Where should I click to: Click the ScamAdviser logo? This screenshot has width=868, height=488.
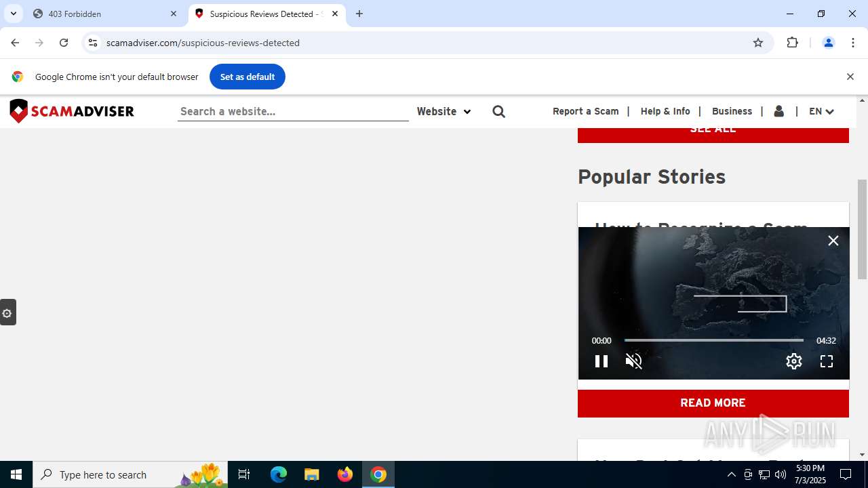point(72,111)
